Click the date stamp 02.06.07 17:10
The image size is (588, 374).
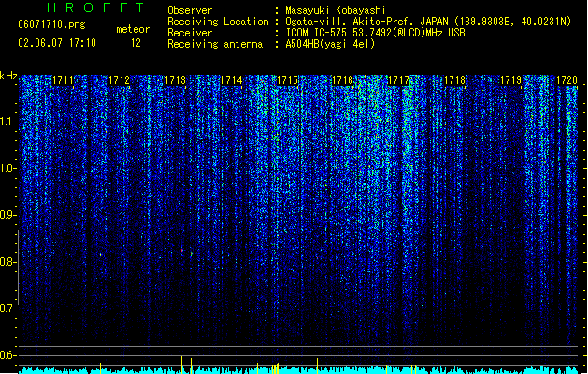pos(57,43)
